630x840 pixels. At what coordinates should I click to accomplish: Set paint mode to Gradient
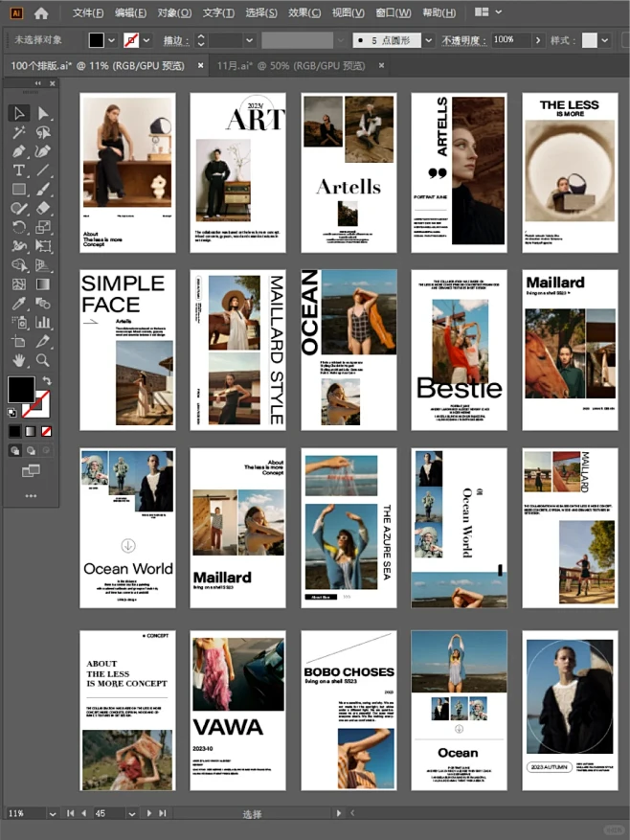(x=31, y=431)
